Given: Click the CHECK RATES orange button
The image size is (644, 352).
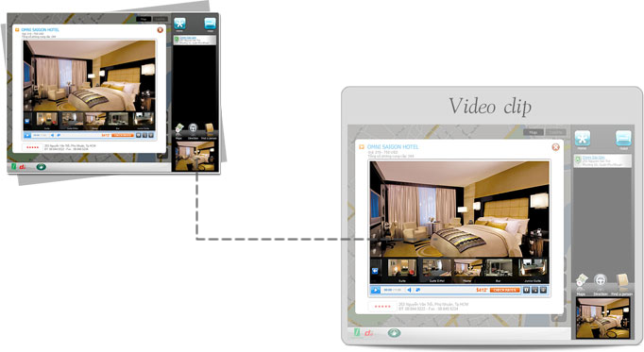Looking at the screenshot, I should click(505, 290).
